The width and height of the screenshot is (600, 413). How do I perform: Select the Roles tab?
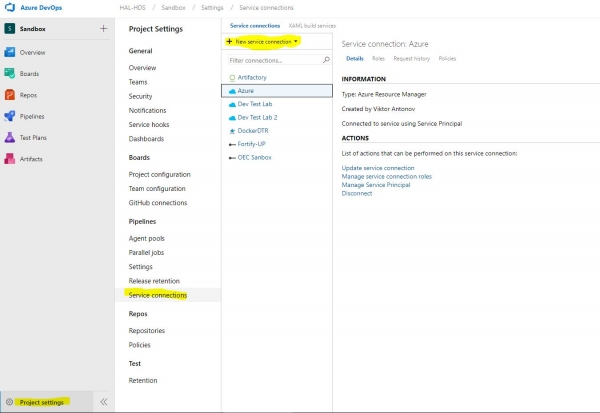pos(378,59)
